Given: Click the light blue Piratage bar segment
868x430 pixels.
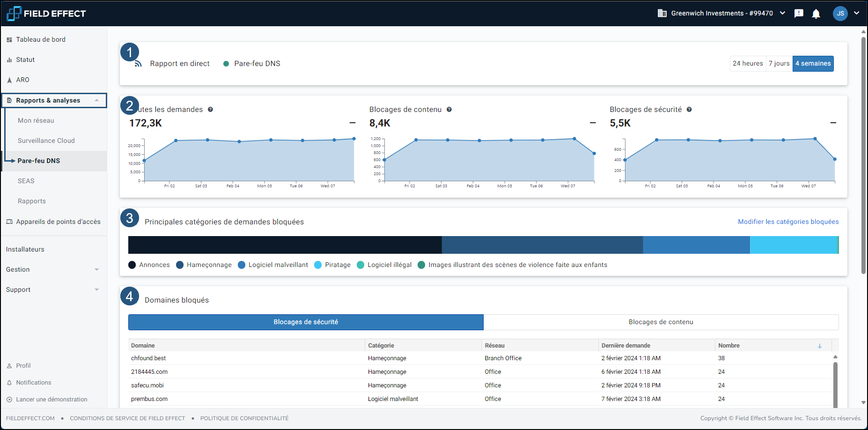Looking at the screenshot, I should (x=794, y=245).
